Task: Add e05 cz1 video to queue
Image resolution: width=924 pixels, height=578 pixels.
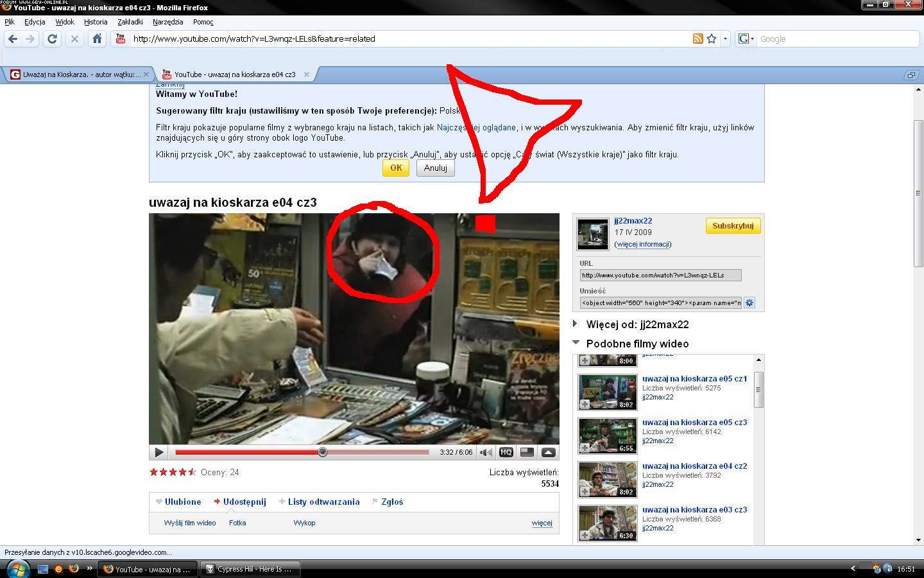Action: (x=585, y=404)
